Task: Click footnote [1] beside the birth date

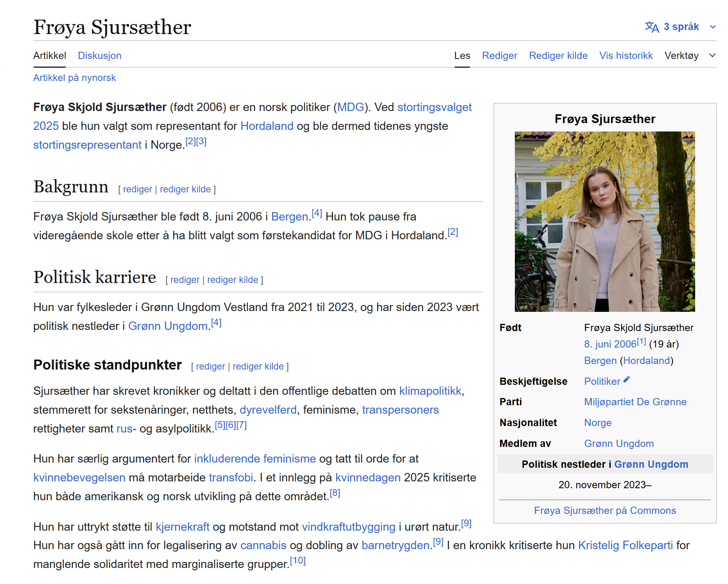Action: pyautogui.click(x=641, y=342)
